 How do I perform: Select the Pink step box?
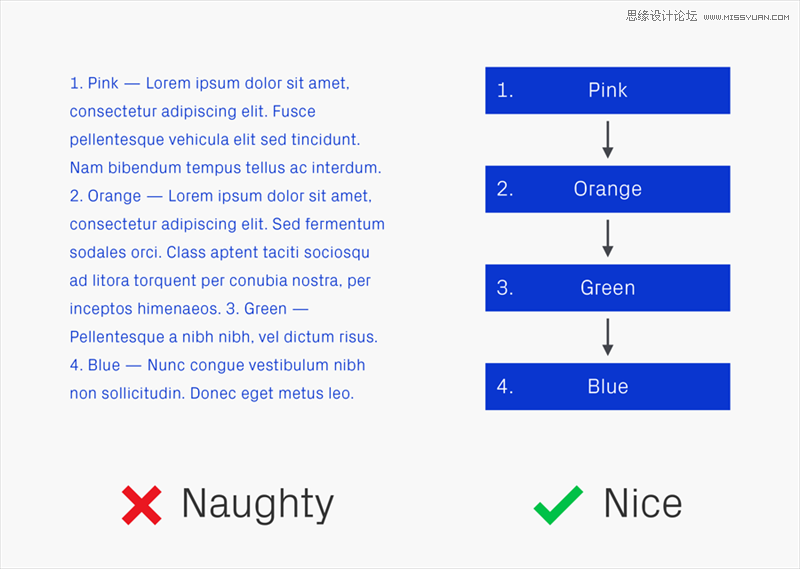pyautogui.click(x=608, y=90)
